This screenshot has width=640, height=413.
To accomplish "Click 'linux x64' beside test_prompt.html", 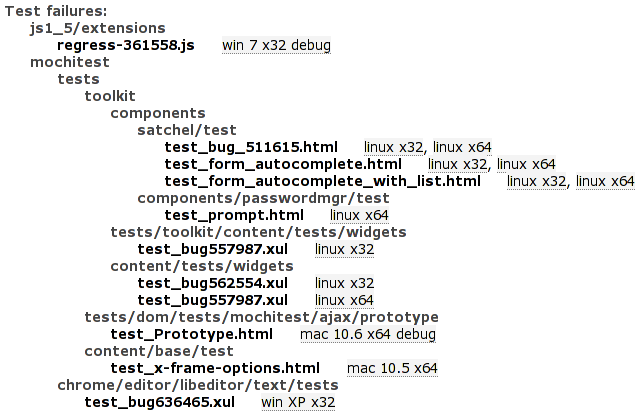I will [x=359, y=215].
